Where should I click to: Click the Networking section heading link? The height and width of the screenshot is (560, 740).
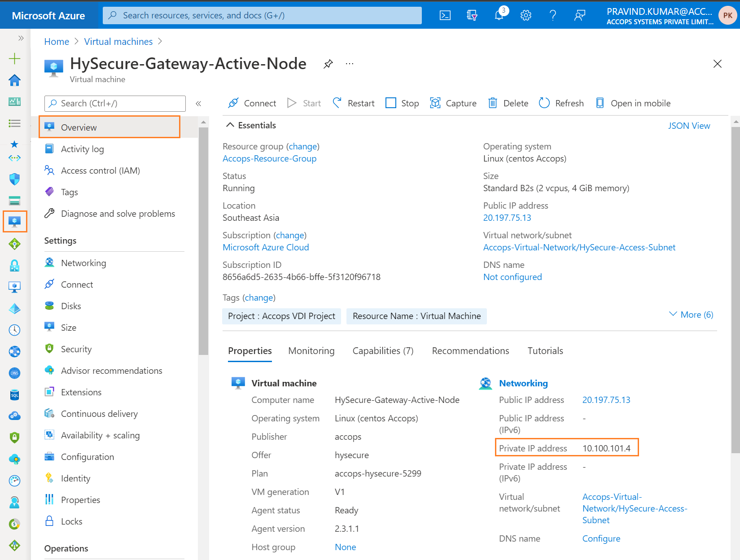523,383
